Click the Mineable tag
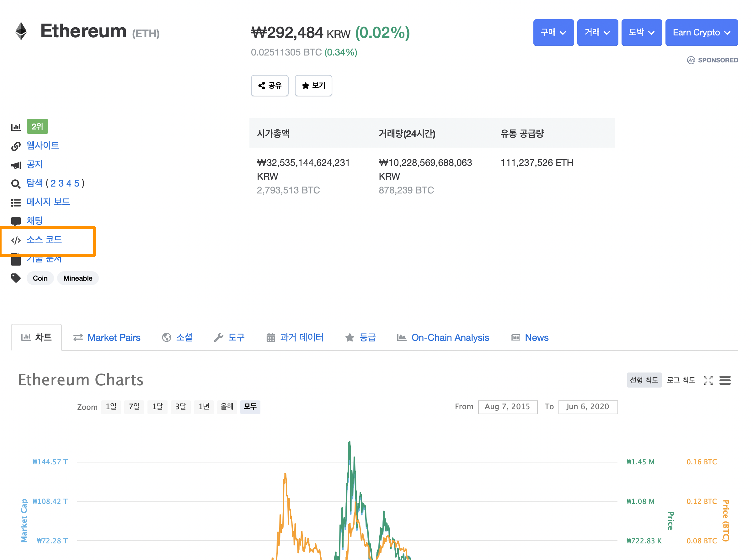Screen dimensions: 753x560 pos(78,278)
